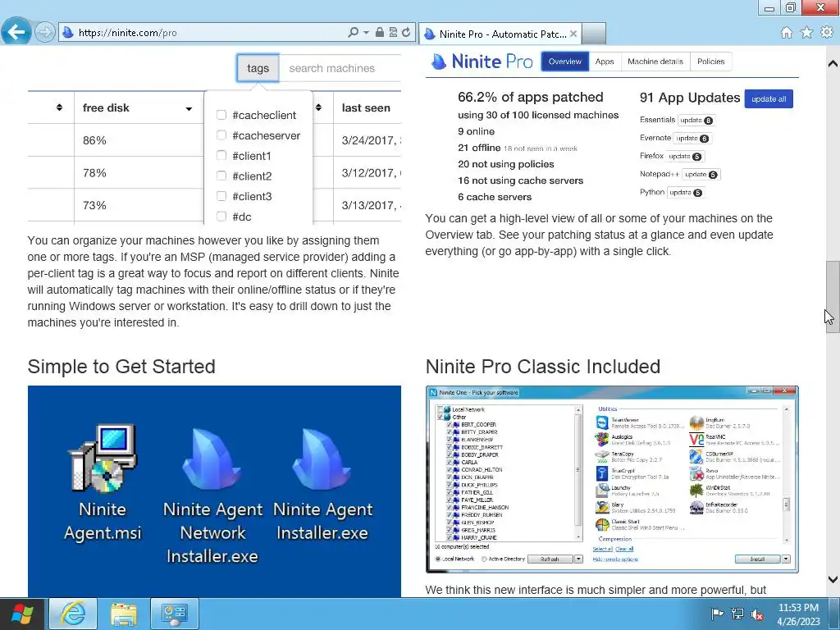The width and height of the screenshot is (840, 630).
Task: Check the #cacheserver tag checkbox
Action: coord(221,135)
